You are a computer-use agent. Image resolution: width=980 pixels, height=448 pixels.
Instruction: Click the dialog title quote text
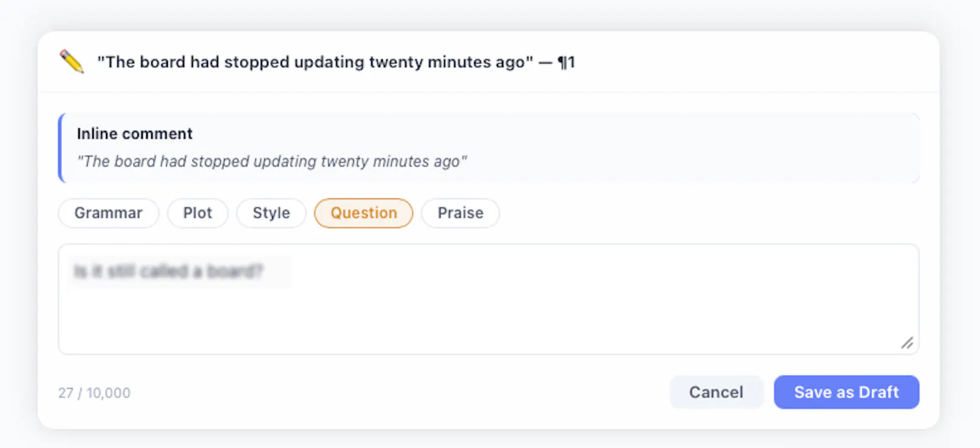[x=315, y=62]
